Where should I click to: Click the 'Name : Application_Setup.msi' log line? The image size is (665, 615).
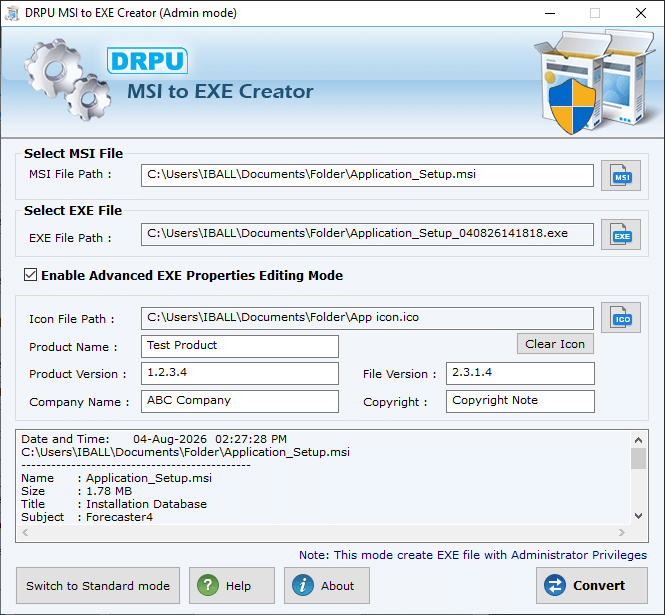tap(117, 478)
